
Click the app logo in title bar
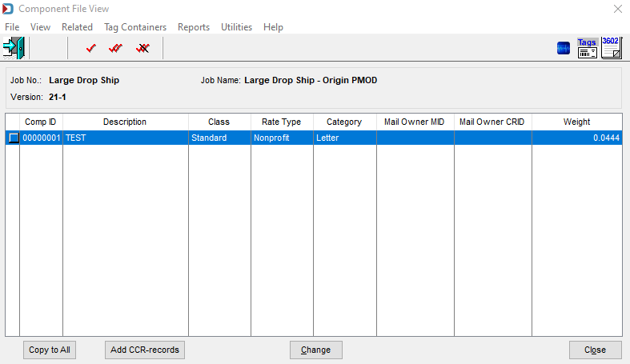coord(8,9)
